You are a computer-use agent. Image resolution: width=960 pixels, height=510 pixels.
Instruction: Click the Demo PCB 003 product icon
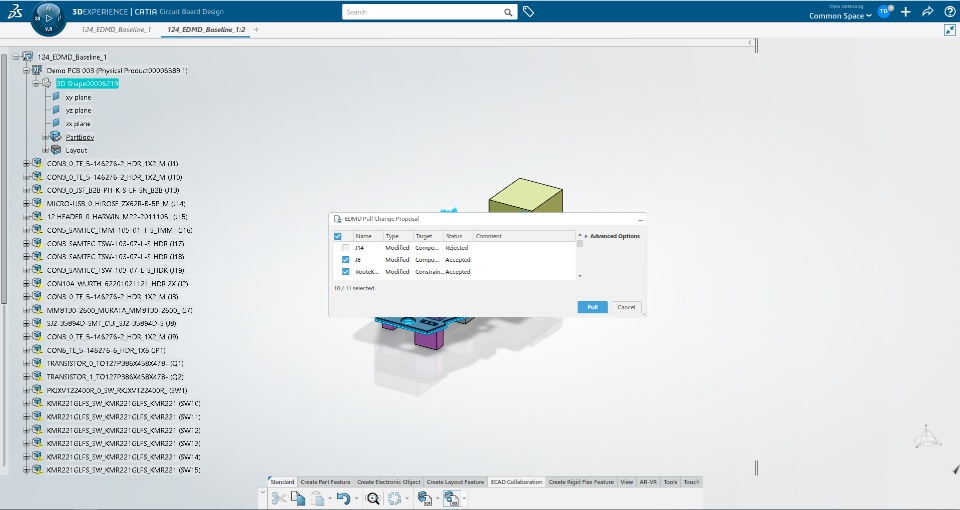37,70
